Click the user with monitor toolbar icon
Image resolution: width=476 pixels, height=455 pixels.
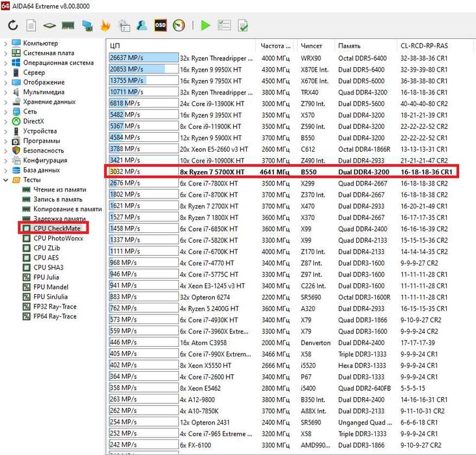click(x=142, y=25)
